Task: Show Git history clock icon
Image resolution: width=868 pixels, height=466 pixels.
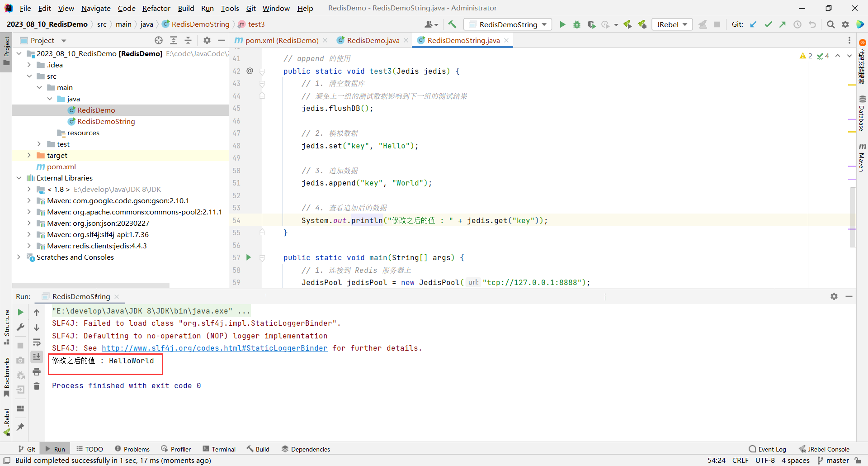Action: pos(797,24)
